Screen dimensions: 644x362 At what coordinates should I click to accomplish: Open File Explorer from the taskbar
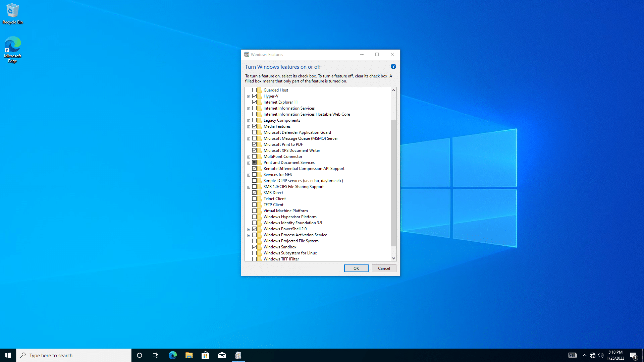click(x=189, y=355)
